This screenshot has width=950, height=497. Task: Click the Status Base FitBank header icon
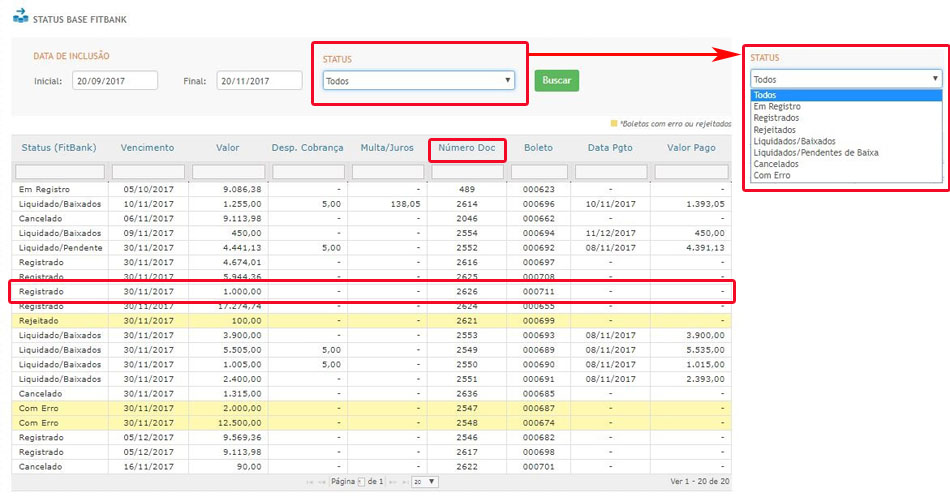tap(20, 17)
